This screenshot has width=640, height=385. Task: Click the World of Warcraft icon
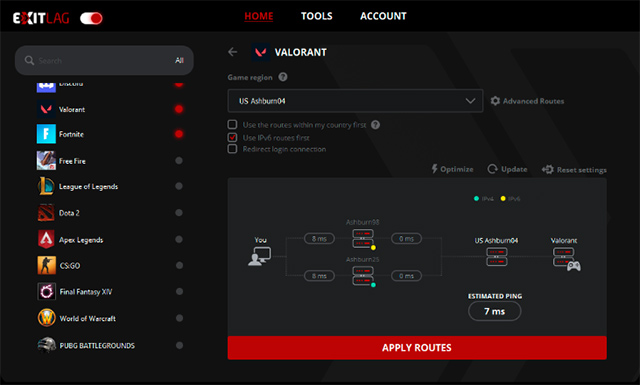[x=47, y=318]
